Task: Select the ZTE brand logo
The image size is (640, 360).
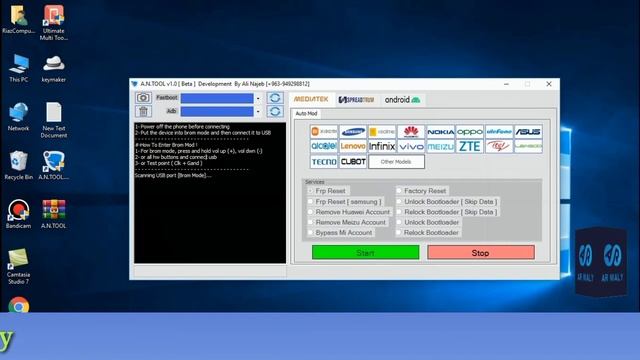Action: point(470,146)
